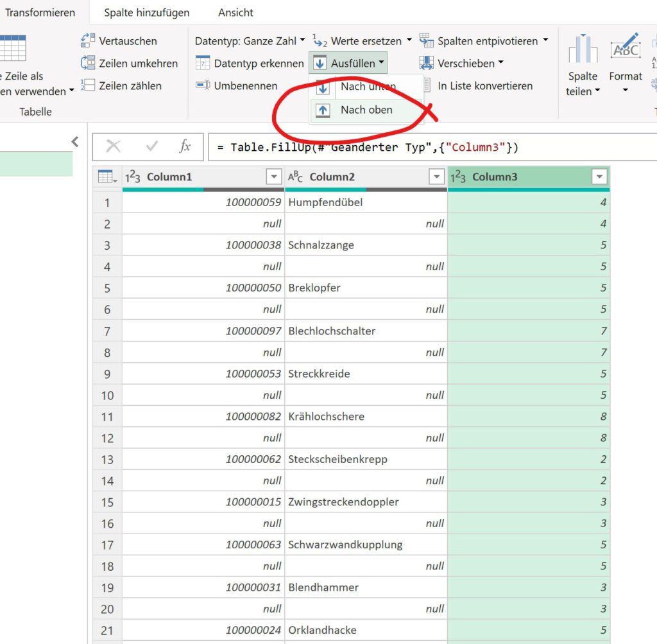The image size is (657, 644).
Task: Click the Datentyp erkennen icon
Action: point(203,64)
